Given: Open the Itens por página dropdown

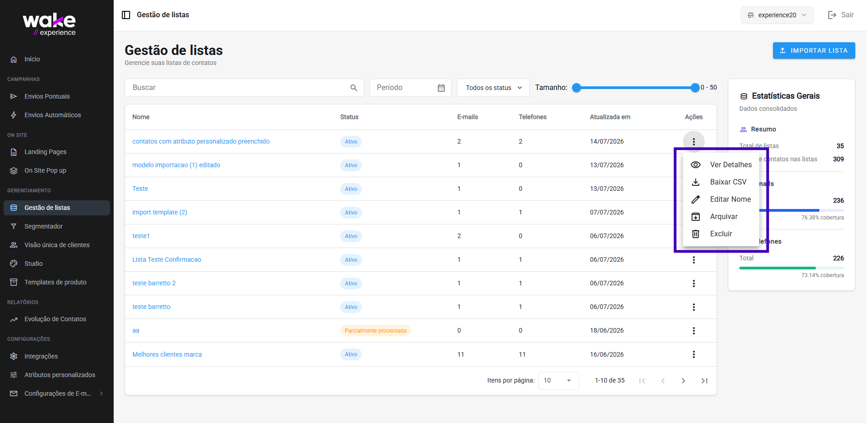Looking at the screenshot, I should point(558,381).
